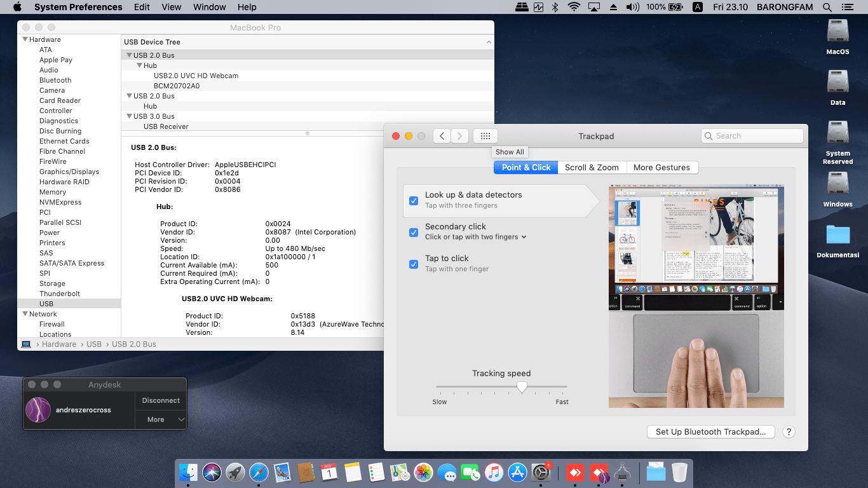Image resolution: width=868 pixels, height=488 pixels.
Task: Collapse the Hardware section in sidebar
Action: tap(25, 39)
